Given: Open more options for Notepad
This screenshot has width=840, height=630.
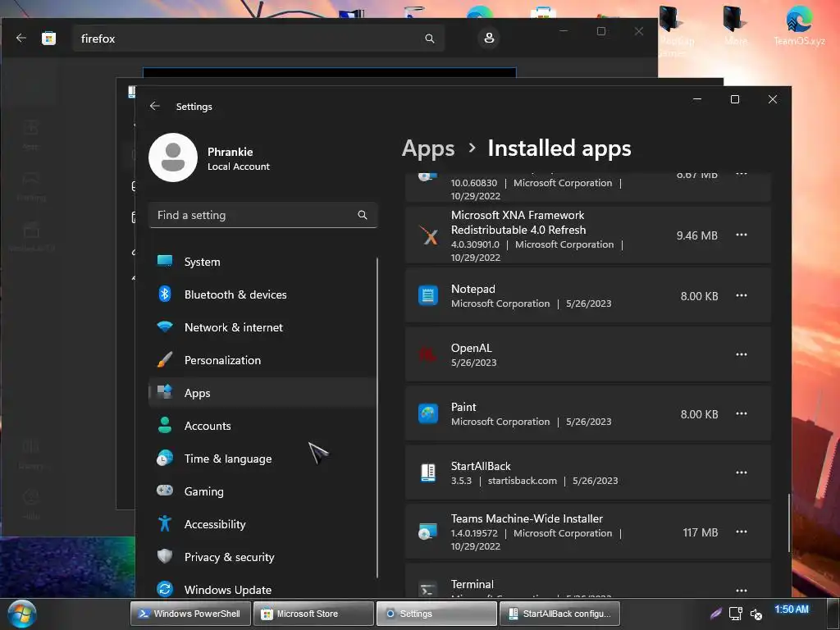Looking at the screenshot, I should pyautogui.click(x=742, y=295).
